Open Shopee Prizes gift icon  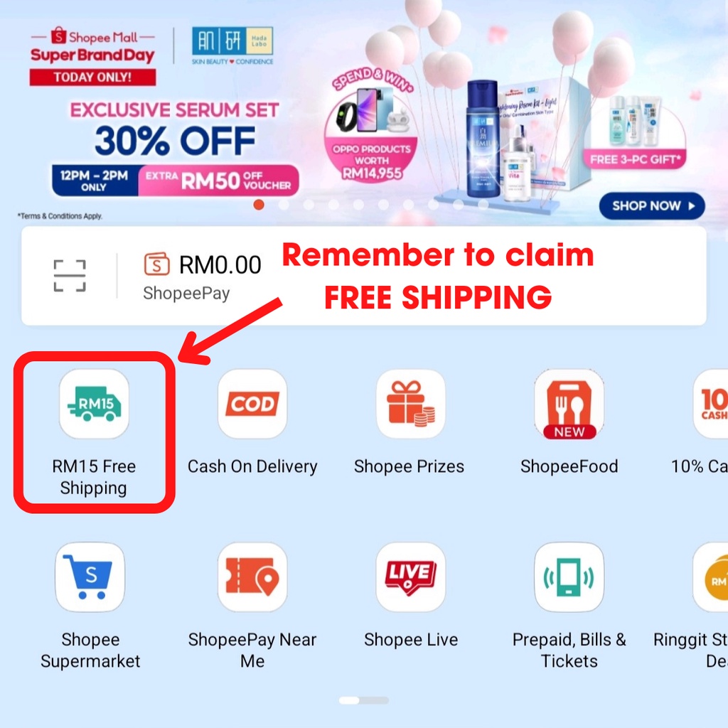410,404
